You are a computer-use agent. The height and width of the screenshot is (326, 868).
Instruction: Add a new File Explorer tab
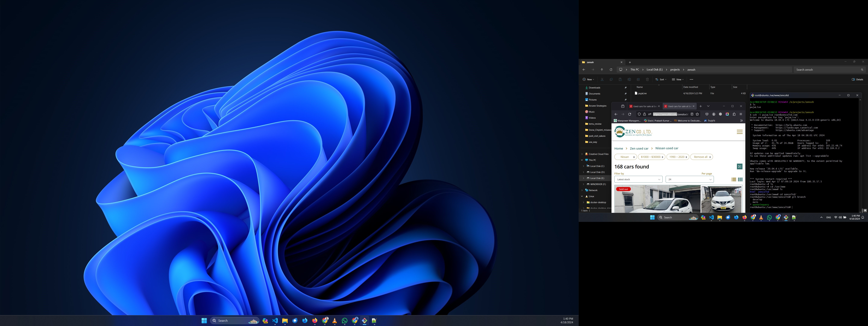coord(630,62)
